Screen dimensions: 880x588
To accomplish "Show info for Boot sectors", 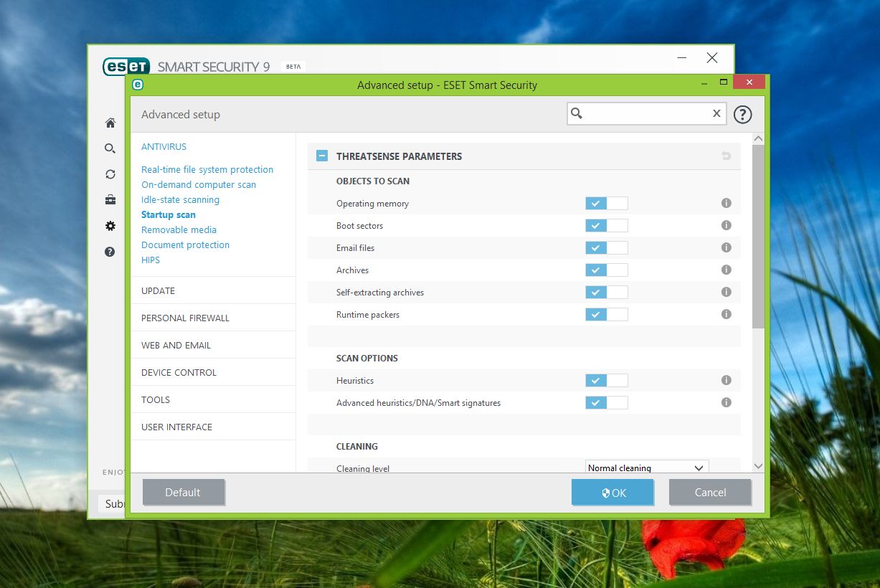I will [x=726, y=225].
